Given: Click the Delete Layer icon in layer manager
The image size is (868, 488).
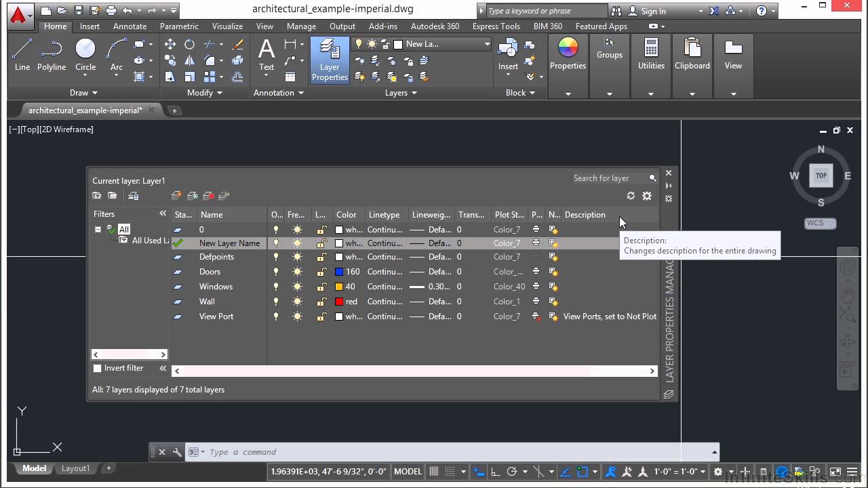Looking at the screenshot, I should point(208,196).
